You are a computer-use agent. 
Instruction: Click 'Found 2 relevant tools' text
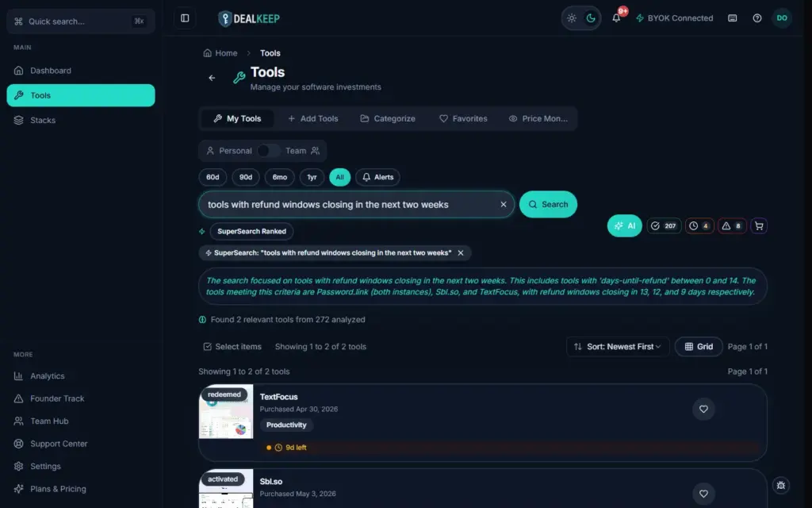coord(288,320)
